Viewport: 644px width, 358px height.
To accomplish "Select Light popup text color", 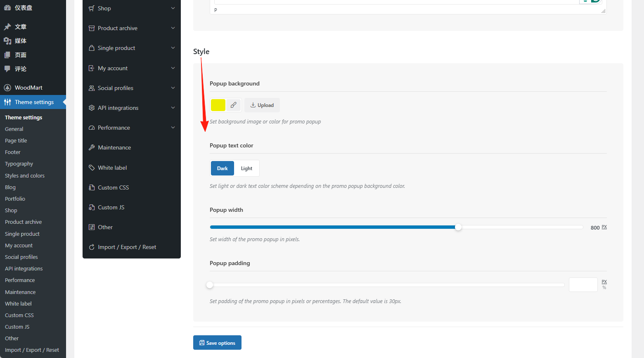I will (x=246, y=168).
